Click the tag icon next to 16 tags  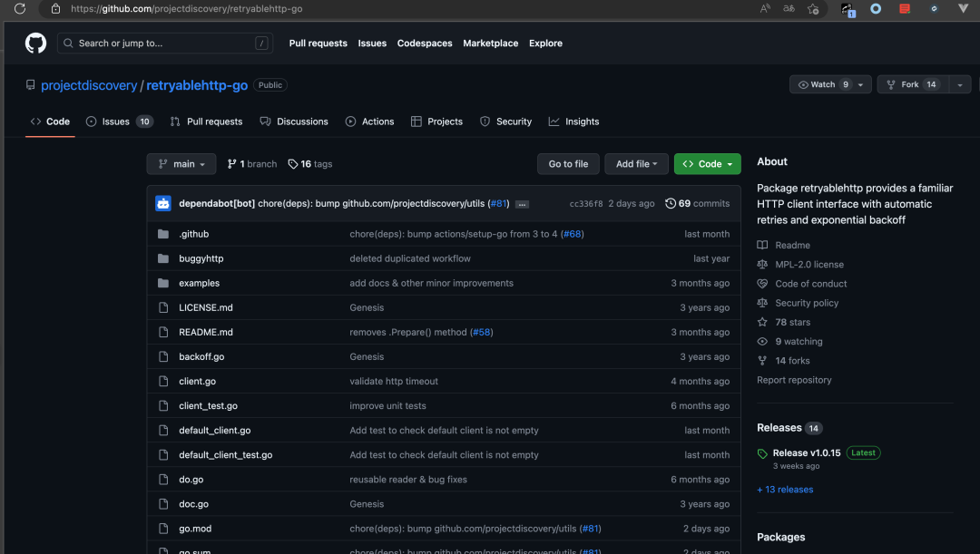pos(292,164)
